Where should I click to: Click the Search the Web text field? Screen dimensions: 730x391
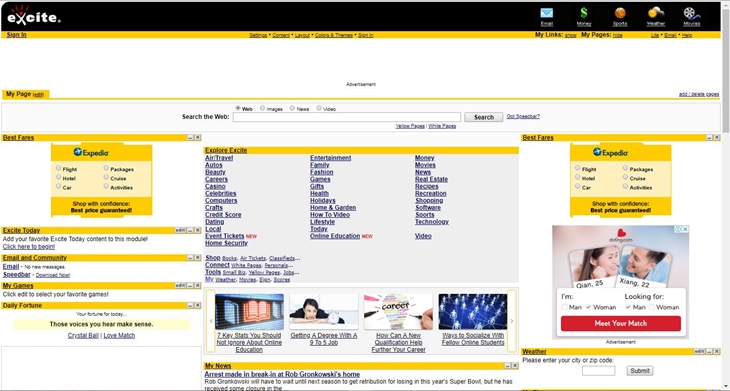tap(347, 117)
